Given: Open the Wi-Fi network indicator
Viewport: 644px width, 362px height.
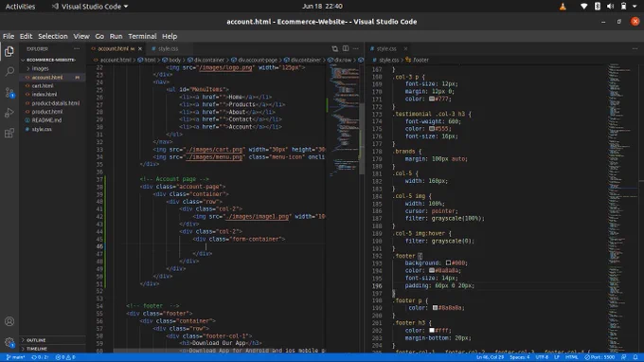Looking at the screenshot, I should [583, 7].
